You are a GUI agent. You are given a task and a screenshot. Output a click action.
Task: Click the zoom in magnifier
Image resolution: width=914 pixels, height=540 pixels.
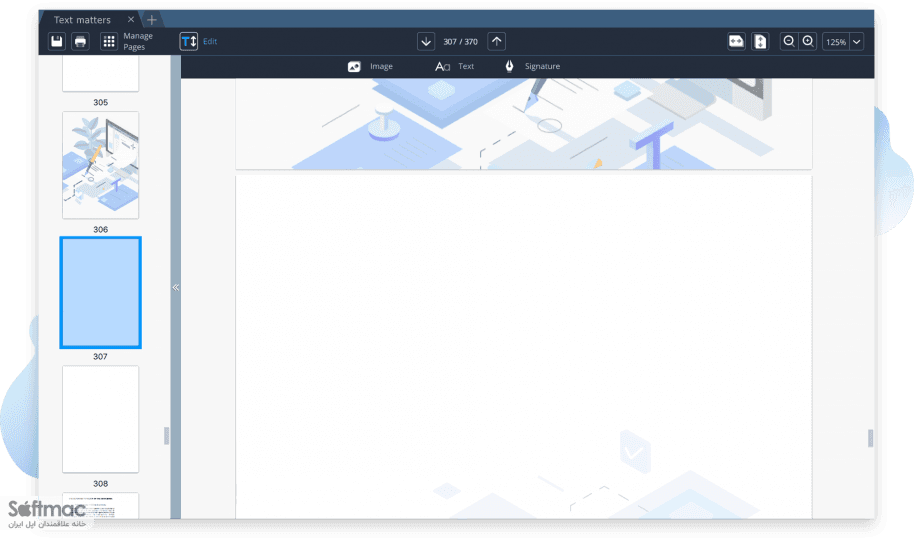click(808, 41)
